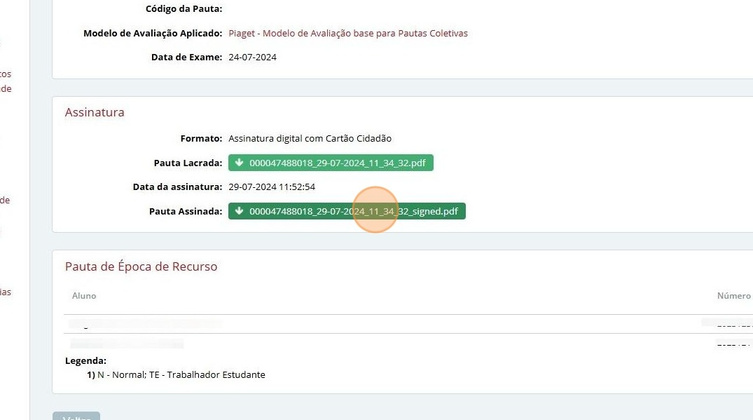Image resolution: width=753 pixels, height=420 pixels.
Task: Sort by the Número column header
Action: click(x=733, y=296)
